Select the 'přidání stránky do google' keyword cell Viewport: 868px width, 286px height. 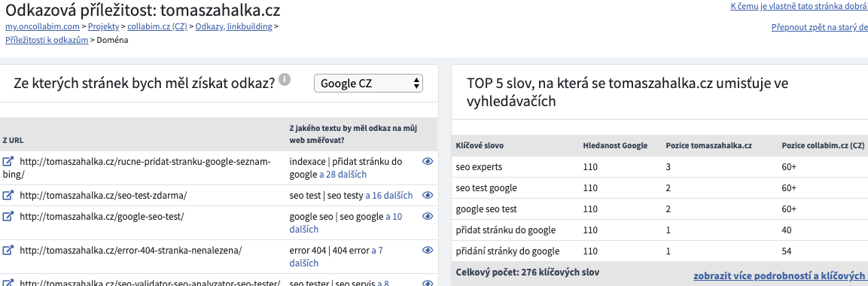tap(507, 251)
